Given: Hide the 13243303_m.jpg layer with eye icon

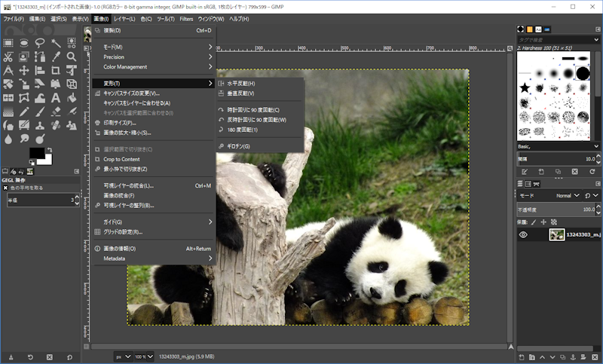Looking at the screenshot, I should 523,235.
